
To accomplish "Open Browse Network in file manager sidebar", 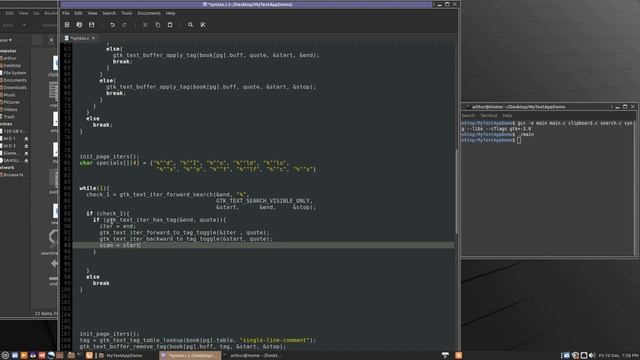I will 14,175.
